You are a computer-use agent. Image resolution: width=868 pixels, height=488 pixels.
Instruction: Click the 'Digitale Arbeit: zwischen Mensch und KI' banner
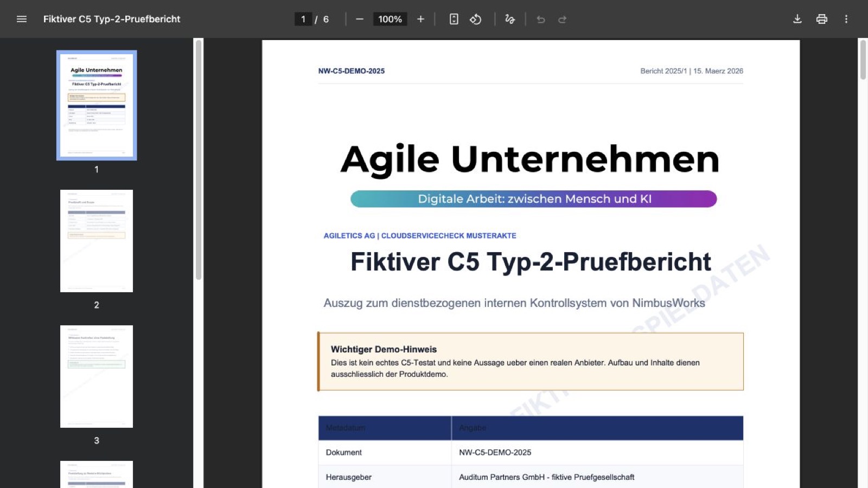[534, 199]
